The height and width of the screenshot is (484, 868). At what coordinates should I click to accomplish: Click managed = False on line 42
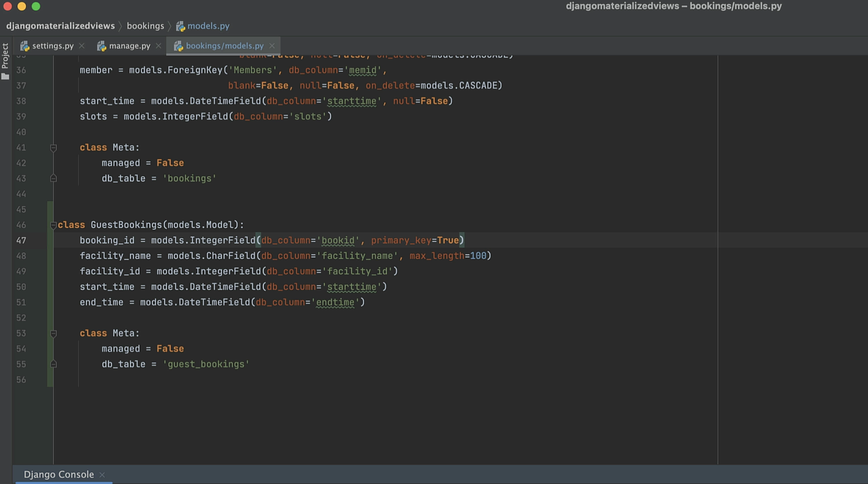(142, 162)
